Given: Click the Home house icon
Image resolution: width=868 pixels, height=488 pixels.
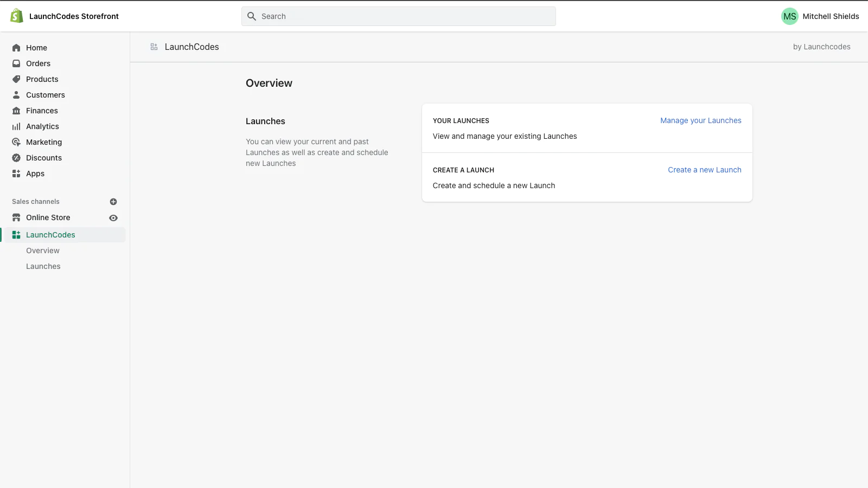Looking at the screenshot, I should click(16, 48).
